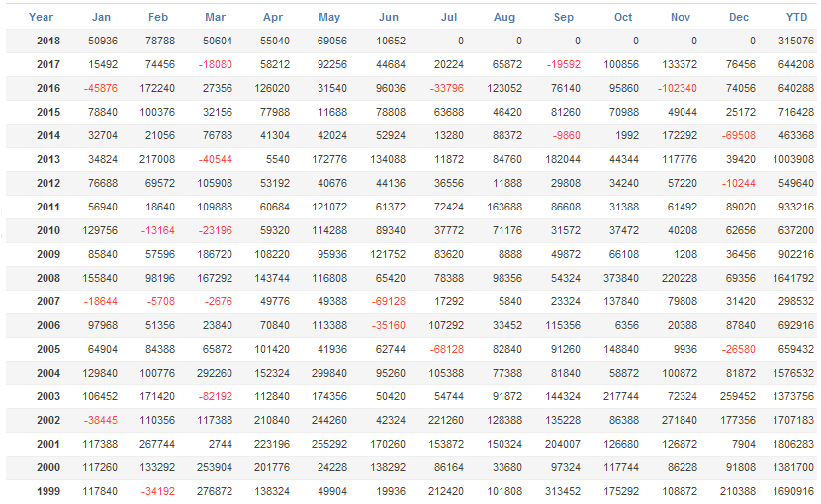Image resolution: width=821 pixels, height=504 pixels.
Task: Click the YTD column header
Action: point(796,17)
